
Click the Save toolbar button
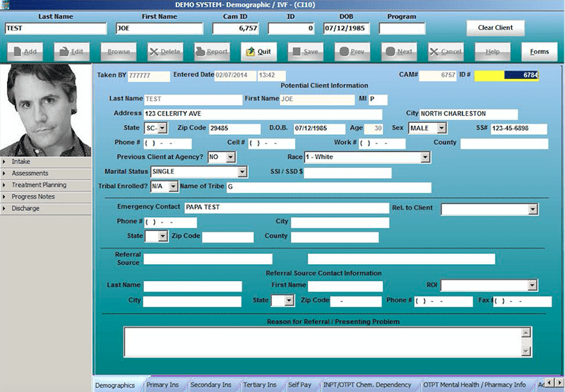306,52
